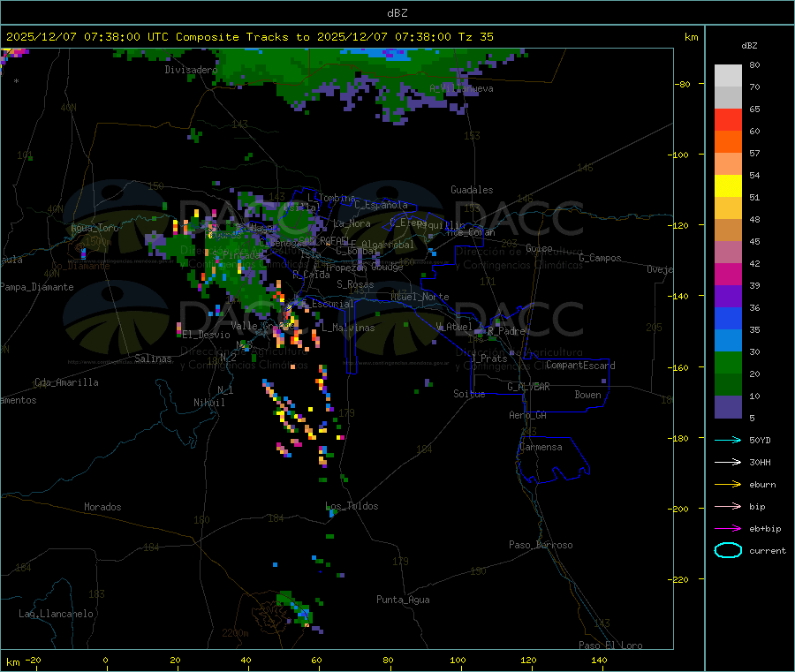The width and height of the screenshot is (795, 672).
Task: Click the Aero_GA map label
Action: [x=528, y=415]
